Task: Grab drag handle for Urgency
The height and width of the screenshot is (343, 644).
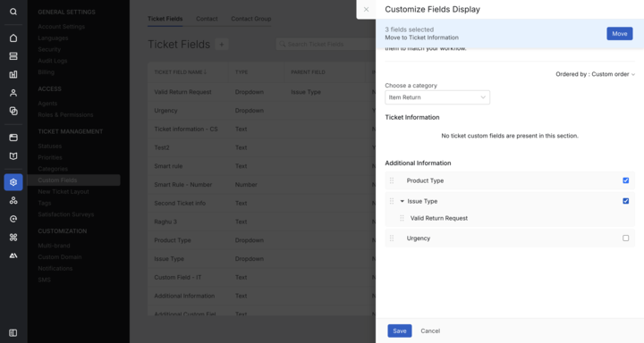Action: (392, 238)
